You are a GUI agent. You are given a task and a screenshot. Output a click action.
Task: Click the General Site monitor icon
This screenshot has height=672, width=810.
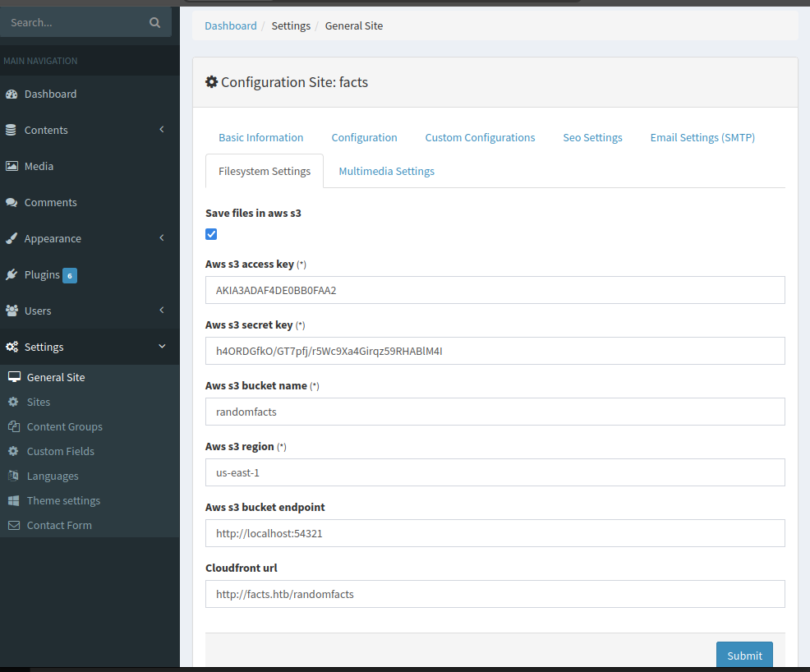coord(14,377)
